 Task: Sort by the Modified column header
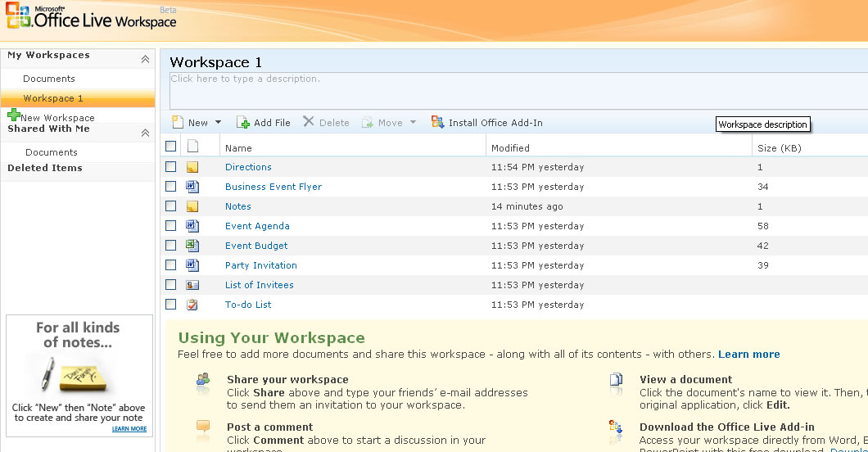click(510, 148)
